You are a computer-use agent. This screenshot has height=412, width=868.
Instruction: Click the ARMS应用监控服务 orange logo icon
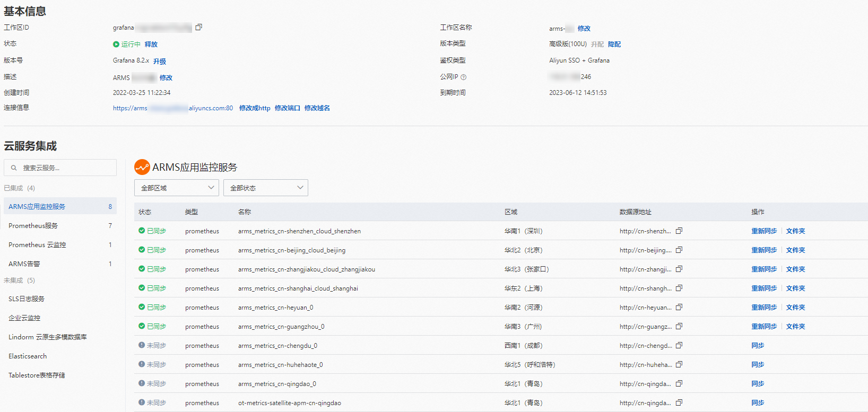click(x=142, y=167)
